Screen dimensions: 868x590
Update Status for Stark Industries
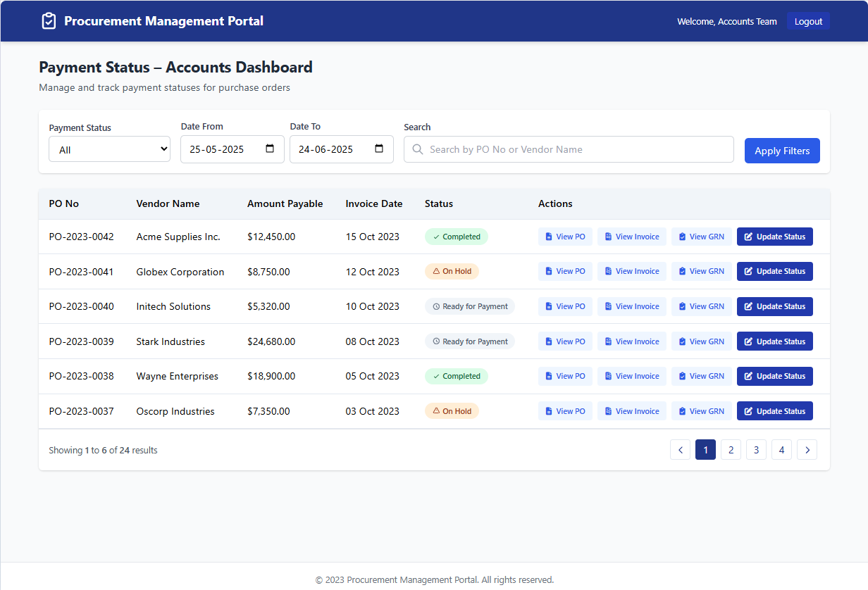click(x=775, y=341)
